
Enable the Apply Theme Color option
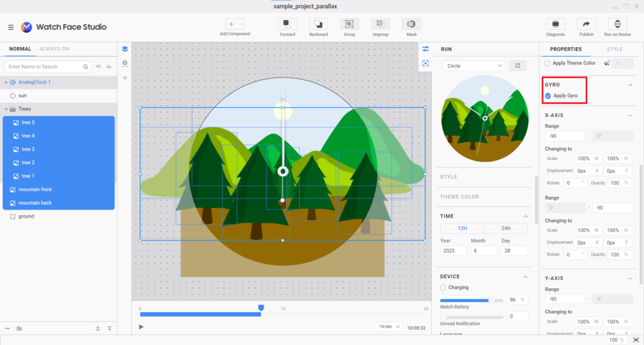[x=547, y=63]
